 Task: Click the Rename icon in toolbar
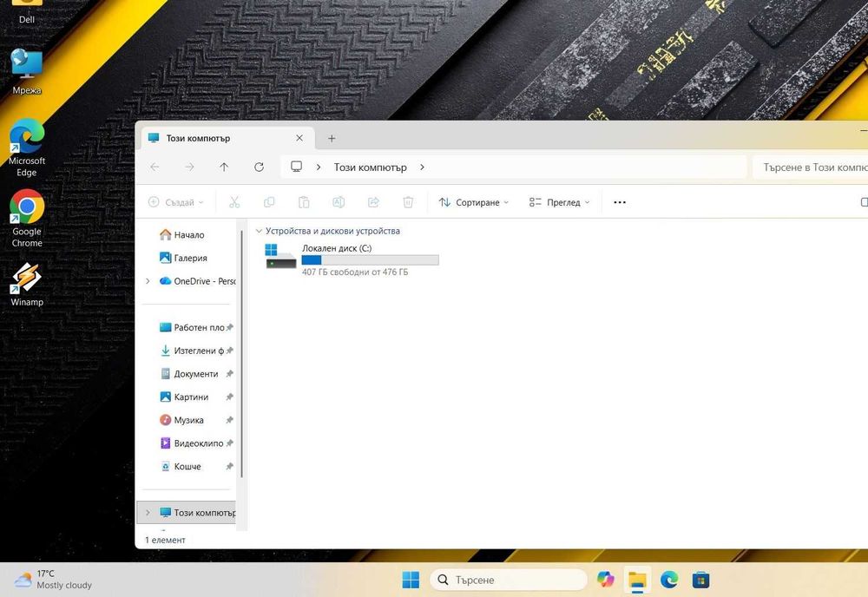(339, 202)
